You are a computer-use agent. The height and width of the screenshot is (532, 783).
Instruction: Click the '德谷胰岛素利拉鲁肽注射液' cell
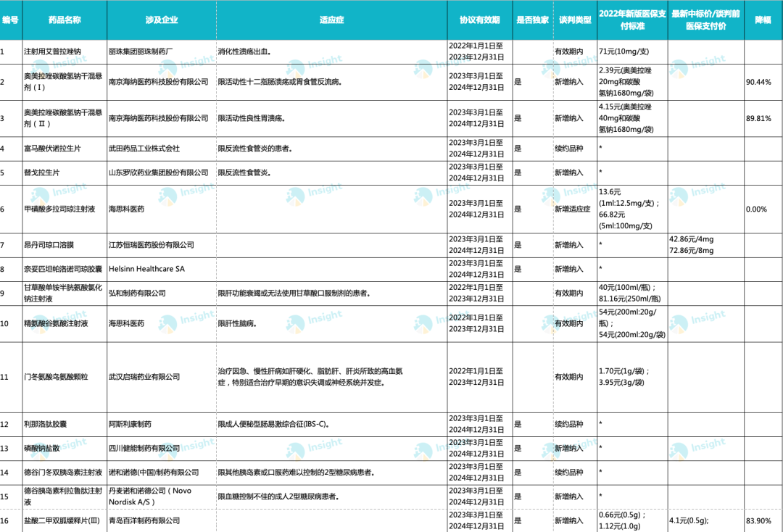tap(63, 496)
